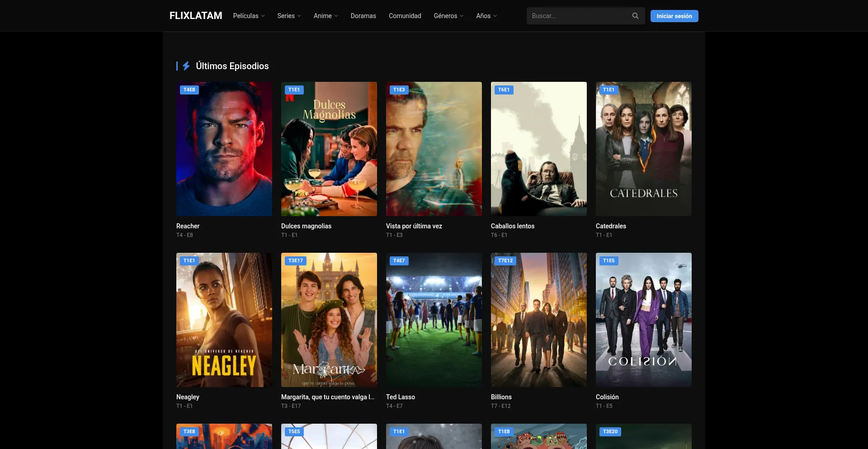868x449 pixels.
Task: Click the Caballos lentos title link
Action: pos(513,226)
